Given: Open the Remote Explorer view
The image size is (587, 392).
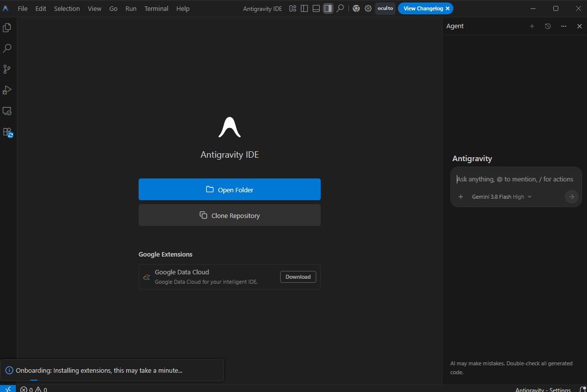Looking at the screenshot, I should [x=7, y=111].
